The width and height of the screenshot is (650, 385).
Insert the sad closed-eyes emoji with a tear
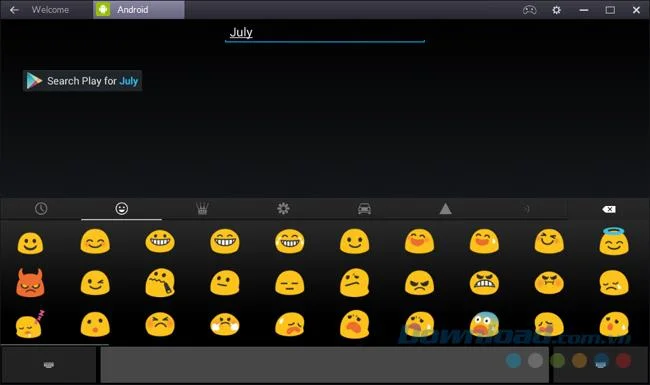(614, 283)
